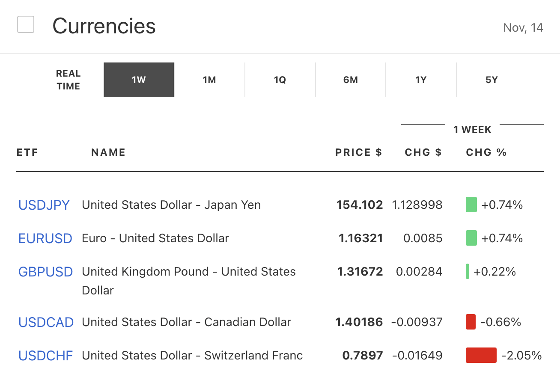Image resolution: width=560 pixels, height=392 pixels.
Task: Sort by the CHG % column header
Action: 486,153
